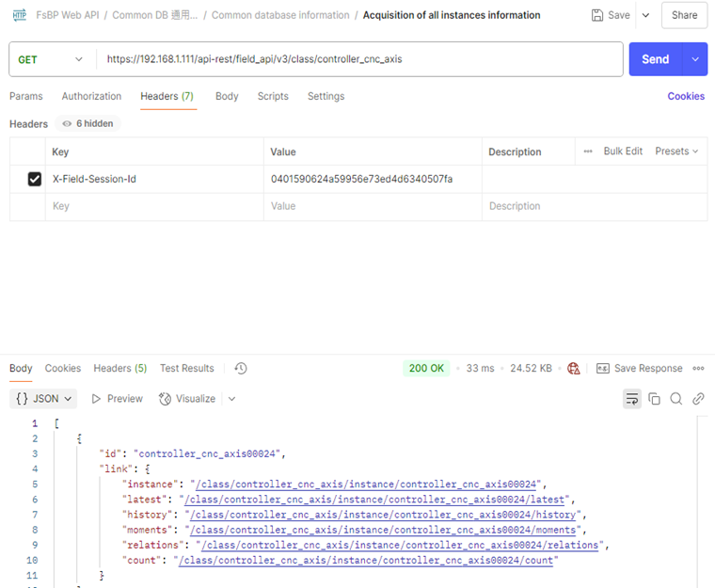Click the empty header Value field

373,206
